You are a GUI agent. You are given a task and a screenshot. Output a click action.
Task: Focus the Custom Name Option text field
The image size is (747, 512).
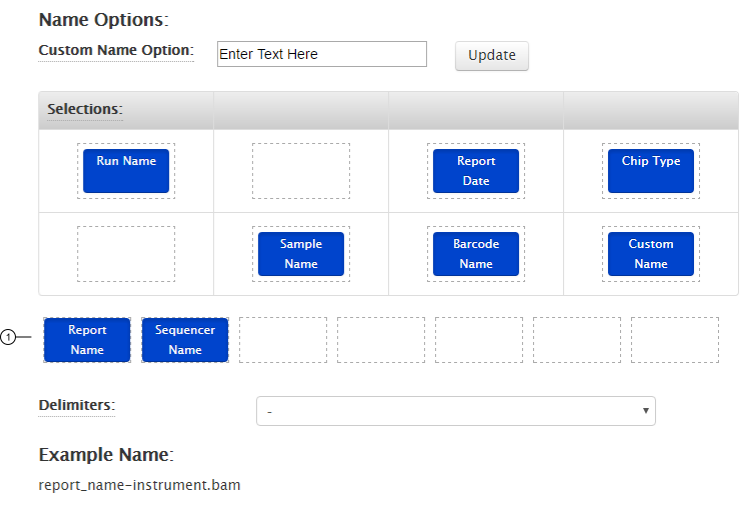321,54
